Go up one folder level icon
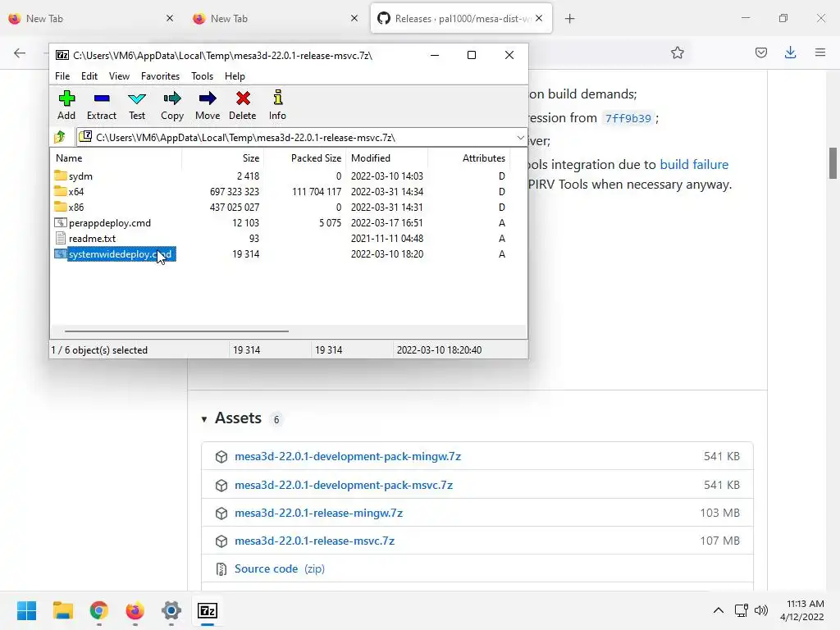Viewport: 840px width, 630px height. 60,137
